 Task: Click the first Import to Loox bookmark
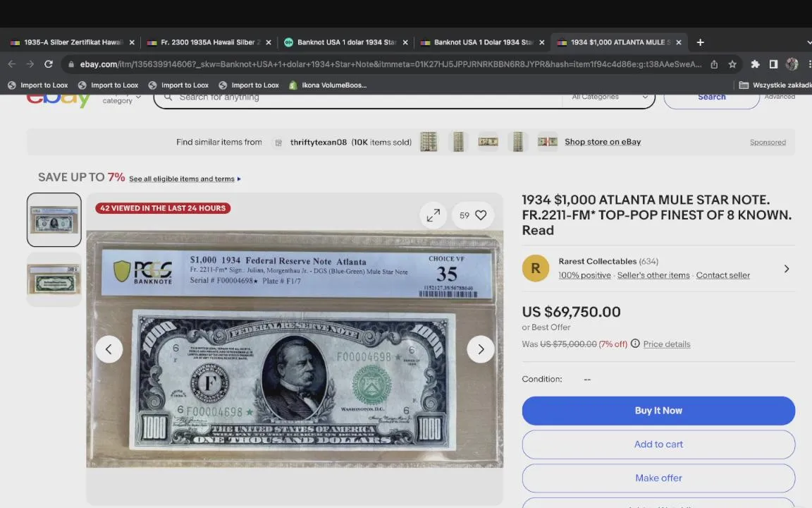38,85
